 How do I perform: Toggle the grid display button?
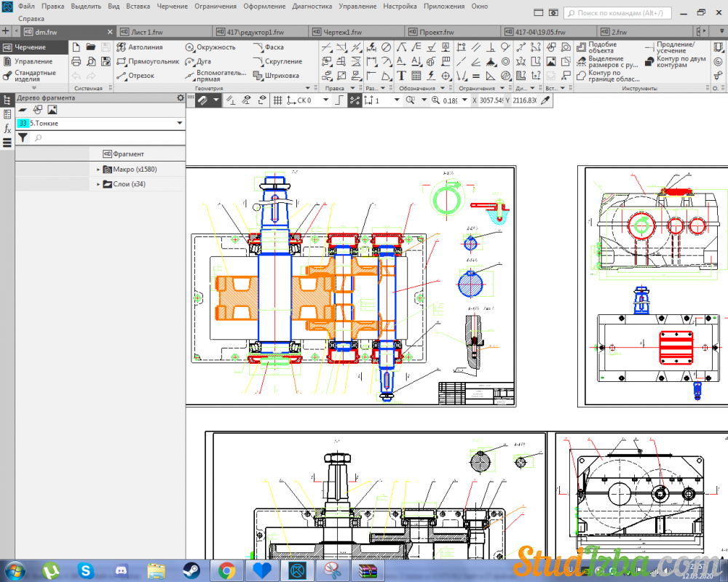[277, 100]
